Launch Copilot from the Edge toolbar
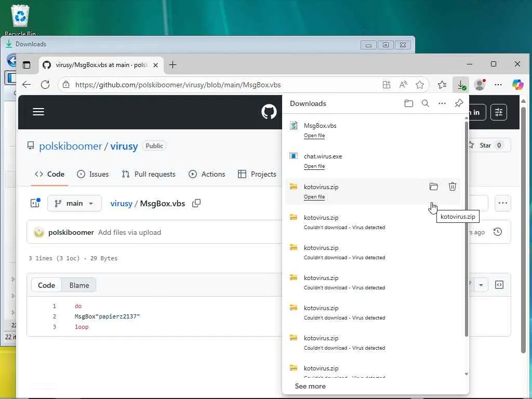 [x=518, y=85]
